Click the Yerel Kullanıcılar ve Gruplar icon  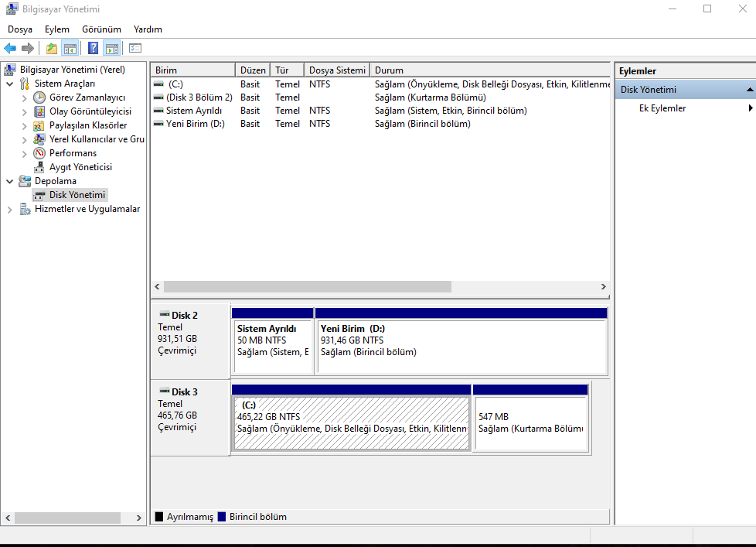tap(39, 139)
